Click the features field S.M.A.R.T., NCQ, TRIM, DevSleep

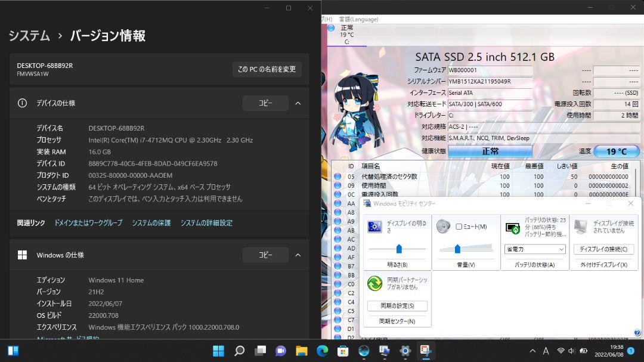click(x=543, y=138)
